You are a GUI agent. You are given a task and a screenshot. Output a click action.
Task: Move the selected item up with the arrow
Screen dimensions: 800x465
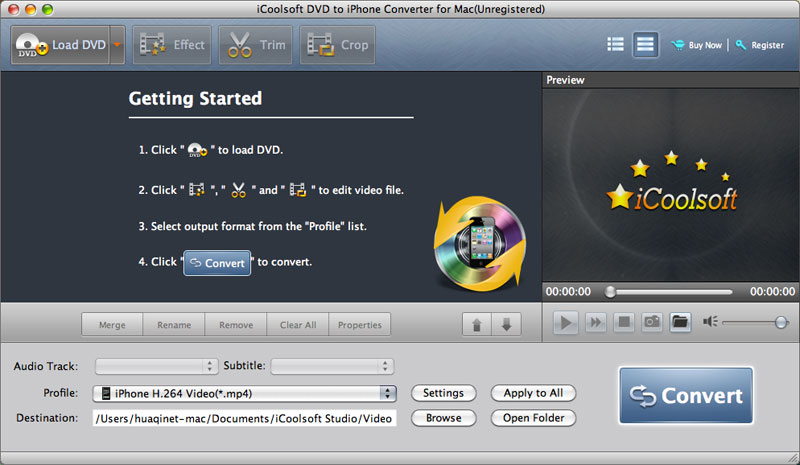point(476,325)
